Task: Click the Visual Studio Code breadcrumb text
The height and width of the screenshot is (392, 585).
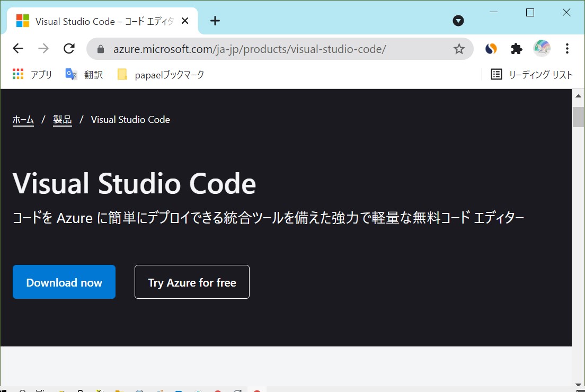Action: 130,120
